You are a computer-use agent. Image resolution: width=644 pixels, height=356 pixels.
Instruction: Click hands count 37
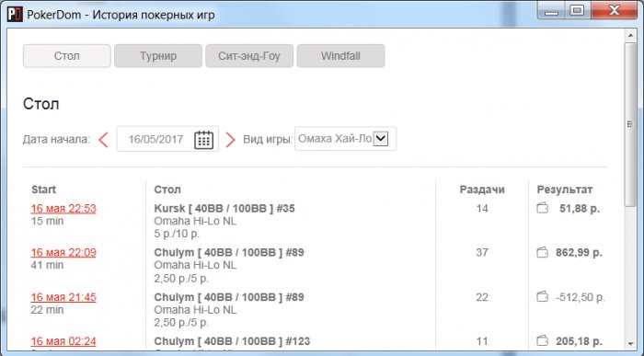(x=482, y=253)
